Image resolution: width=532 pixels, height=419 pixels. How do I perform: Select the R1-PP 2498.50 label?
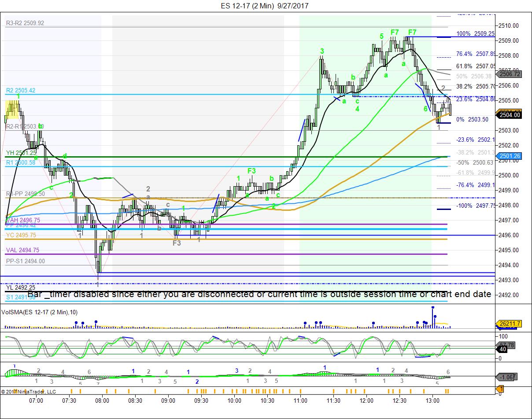[25, 194]
